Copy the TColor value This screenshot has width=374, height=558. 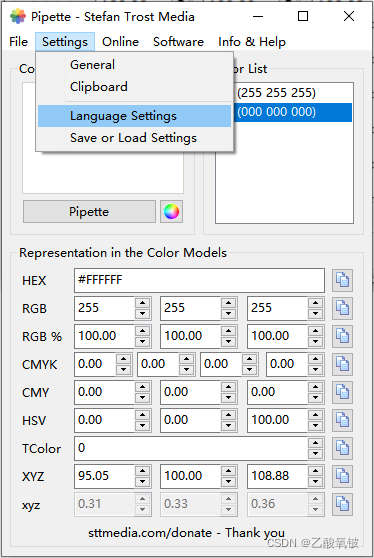[342, 448]
